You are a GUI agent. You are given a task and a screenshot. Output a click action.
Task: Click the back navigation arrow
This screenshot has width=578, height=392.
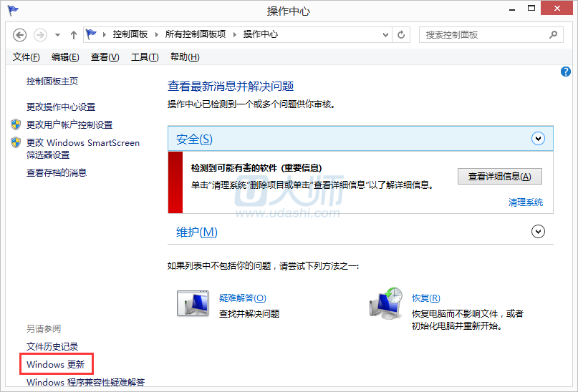coord(19,35)
